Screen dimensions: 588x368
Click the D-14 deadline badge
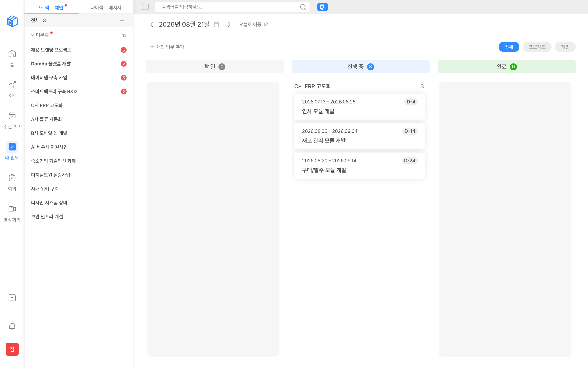(410, 131)
